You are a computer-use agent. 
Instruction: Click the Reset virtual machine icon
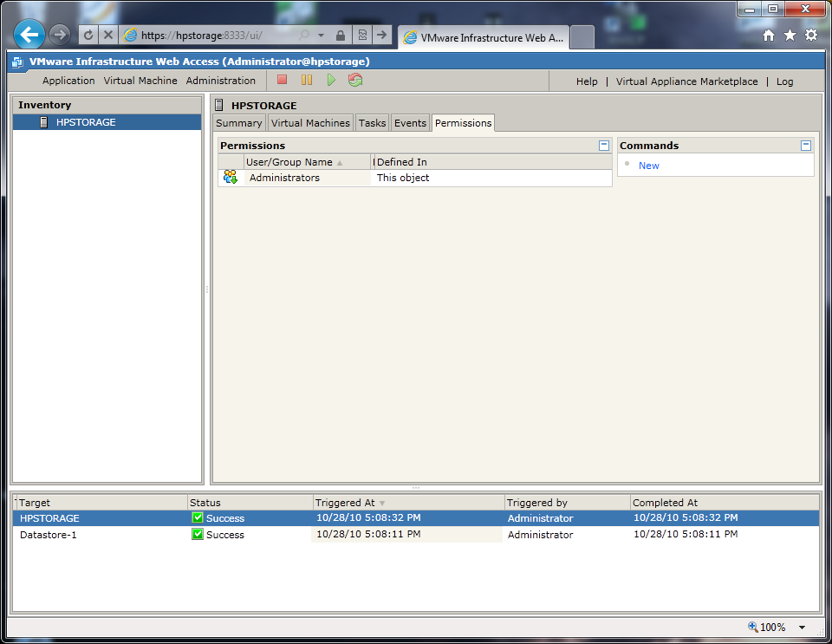tap(355, 80)
